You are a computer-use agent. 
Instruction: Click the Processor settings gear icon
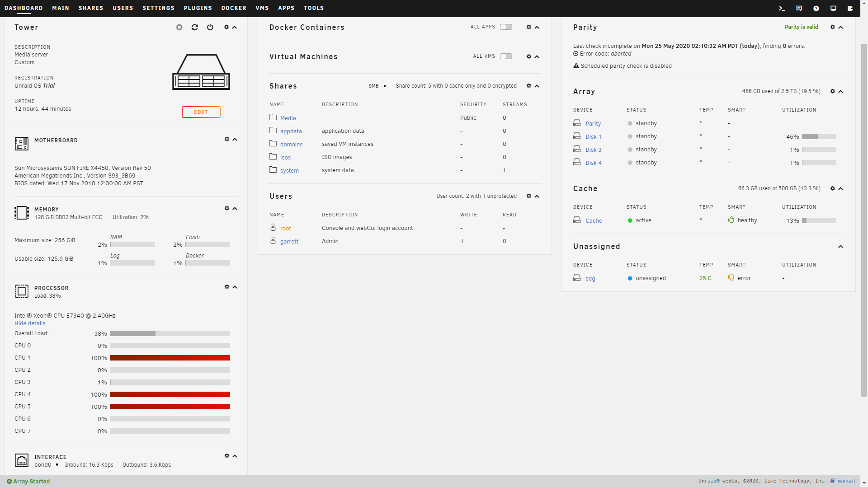coord(227,287)
